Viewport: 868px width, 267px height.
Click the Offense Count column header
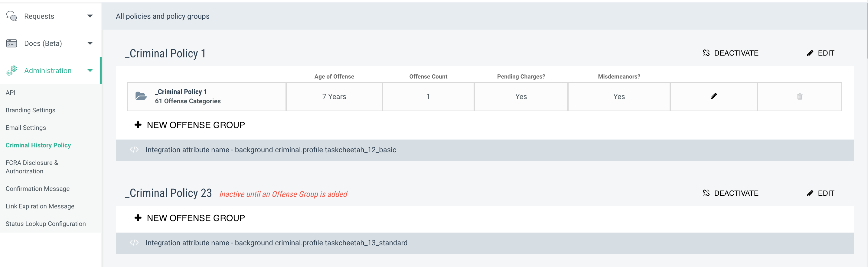(x=428, y=76)
